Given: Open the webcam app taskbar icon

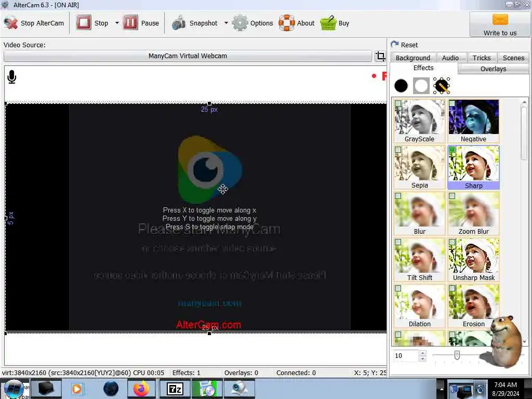Looking at the screenshot, I should tap(240, 389).
